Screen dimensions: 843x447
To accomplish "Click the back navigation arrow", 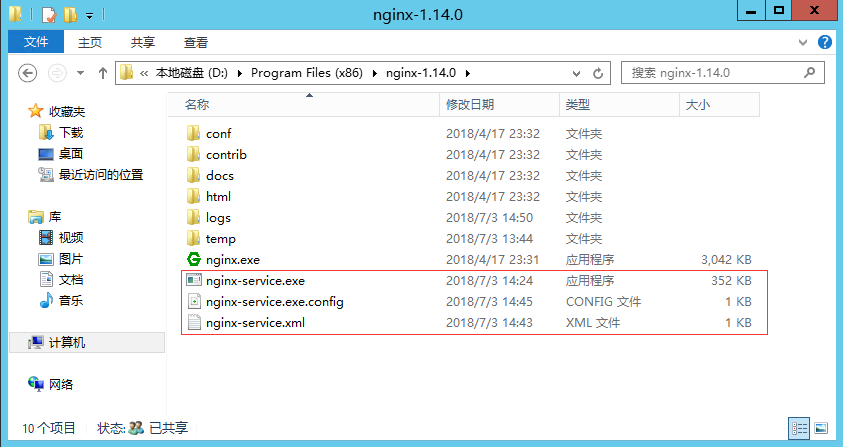I will (27, 73).
